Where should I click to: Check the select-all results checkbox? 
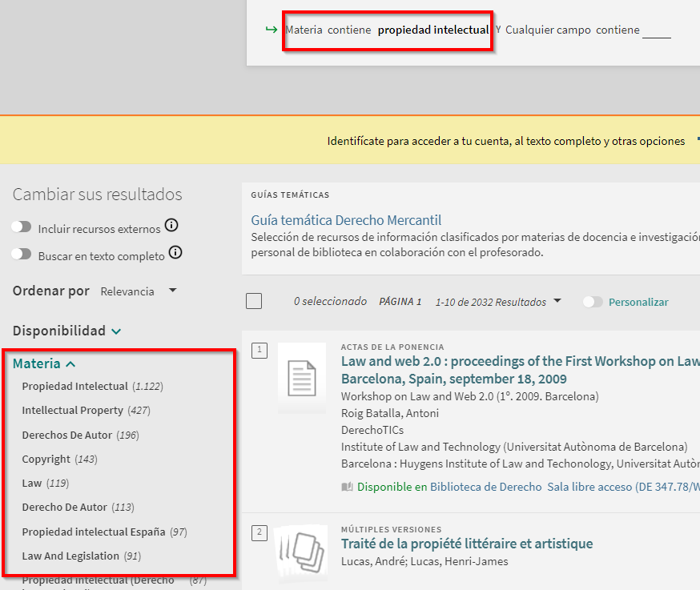[254, 301]
